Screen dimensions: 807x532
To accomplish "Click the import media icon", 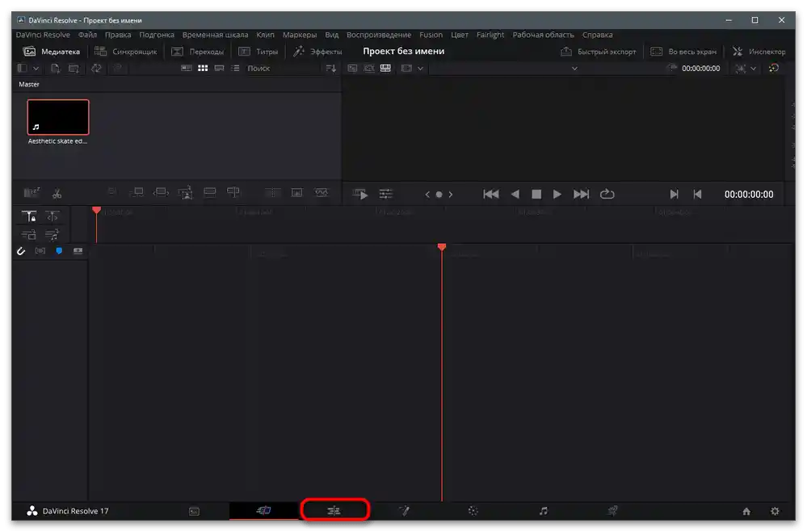I will point(56,68).
